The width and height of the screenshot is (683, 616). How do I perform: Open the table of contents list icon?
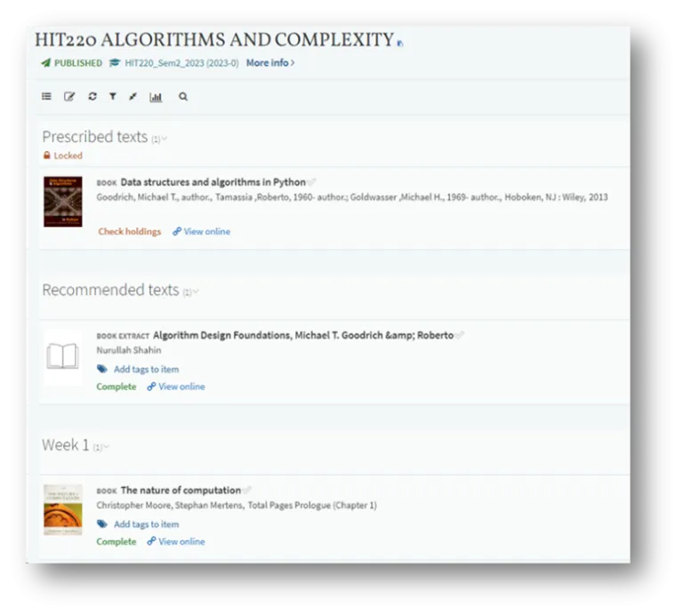(46, 96)
